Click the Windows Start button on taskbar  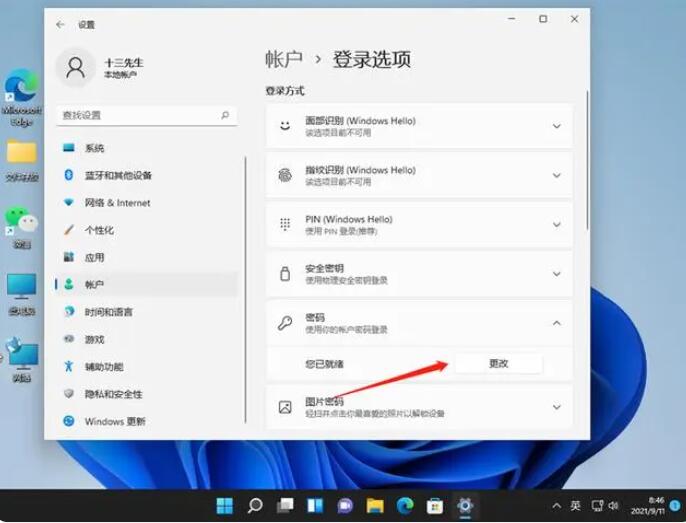coord(224,505)
